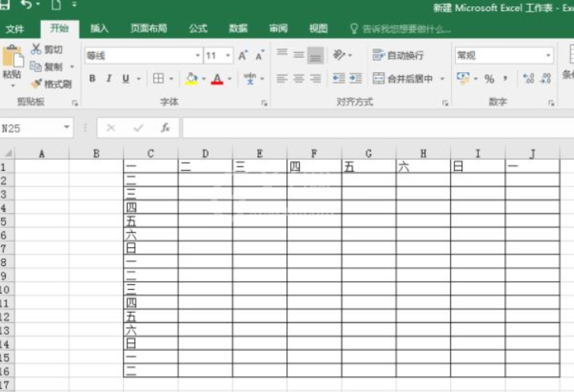The image size is (574, 392).
Task: Open the 文件 File tab
Action: pyautogui.click(x=14, y=29)
